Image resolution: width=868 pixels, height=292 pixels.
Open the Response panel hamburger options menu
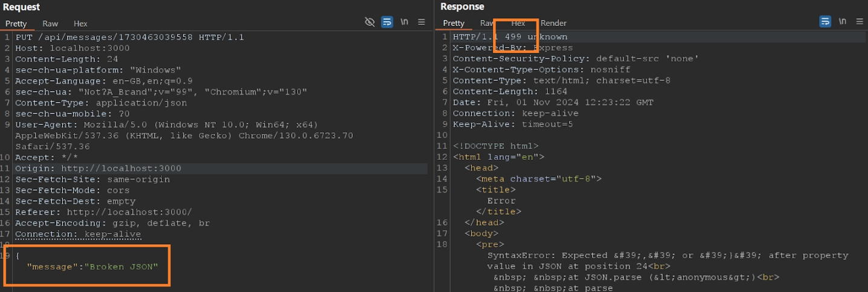point(860,22)
